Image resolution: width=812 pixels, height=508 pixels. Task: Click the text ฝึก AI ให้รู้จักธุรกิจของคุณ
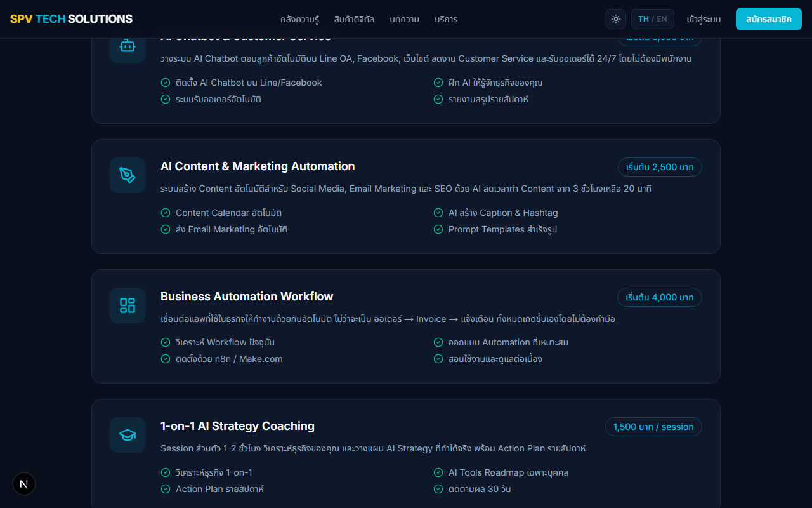pyautogui.click(x=495, y=83)
